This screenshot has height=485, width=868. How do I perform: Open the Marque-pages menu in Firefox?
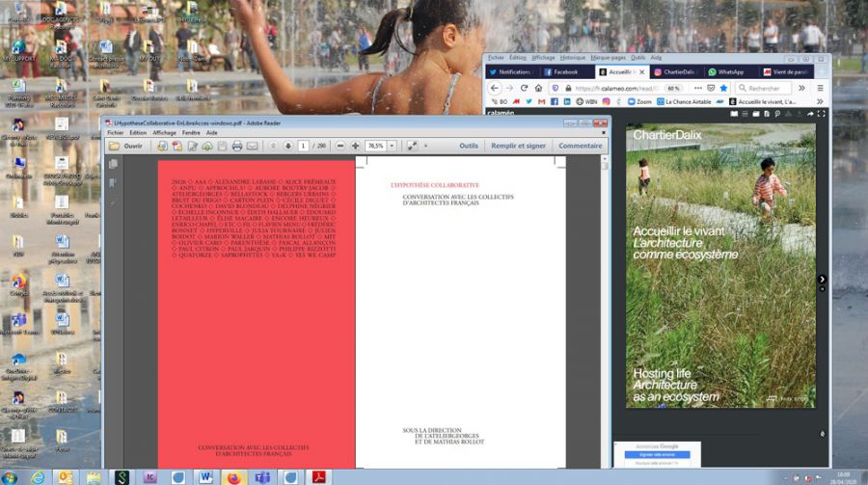608,58
